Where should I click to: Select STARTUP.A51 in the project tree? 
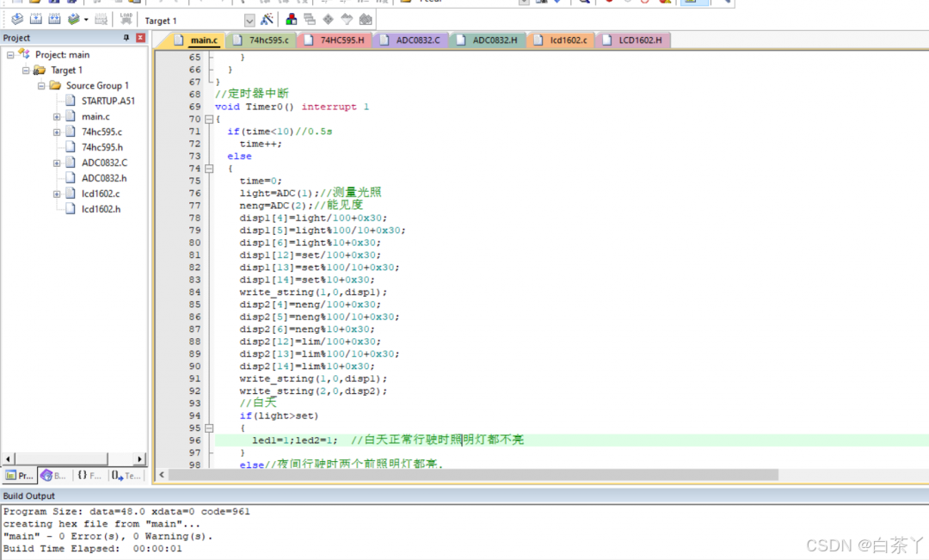coord(108,101)
